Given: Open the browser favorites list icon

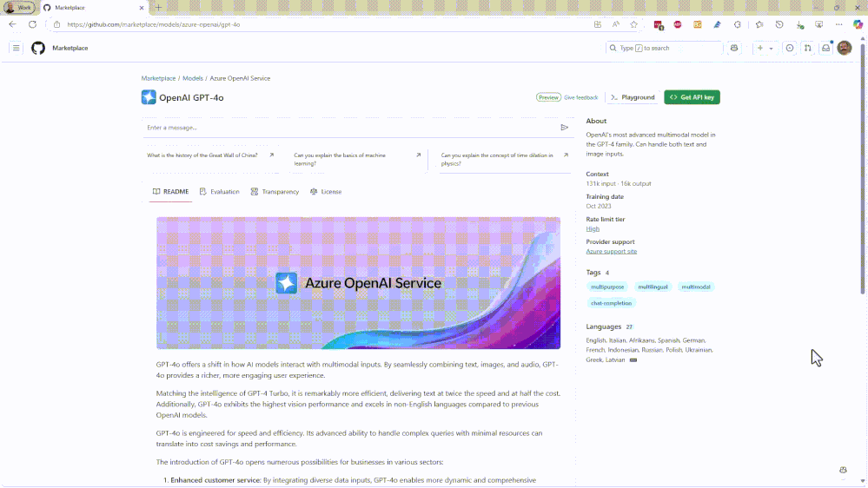Looking at the screenshot, I should (759, 24).
